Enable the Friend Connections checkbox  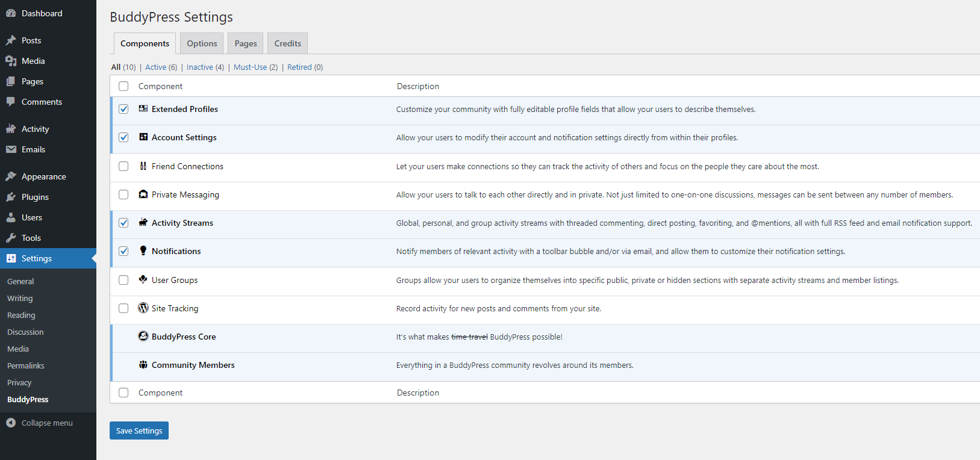tap(123, 166)
